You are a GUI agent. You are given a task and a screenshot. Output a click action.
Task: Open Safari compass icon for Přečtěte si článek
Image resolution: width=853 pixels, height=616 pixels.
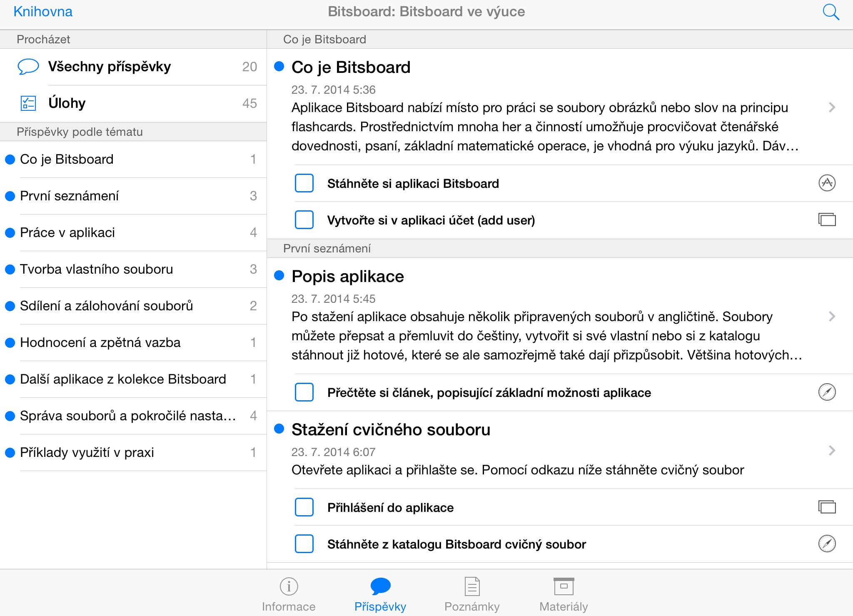[827, 392]
